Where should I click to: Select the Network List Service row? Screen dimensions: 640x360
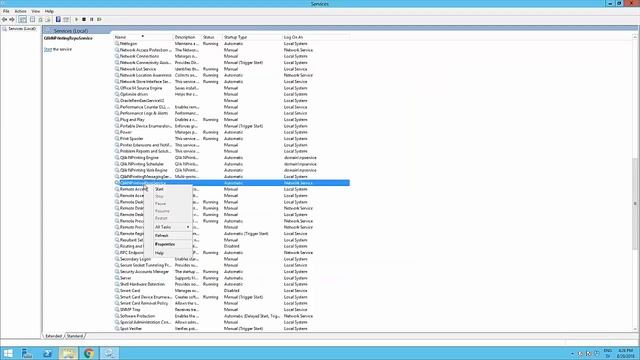(x=232, y=69)
